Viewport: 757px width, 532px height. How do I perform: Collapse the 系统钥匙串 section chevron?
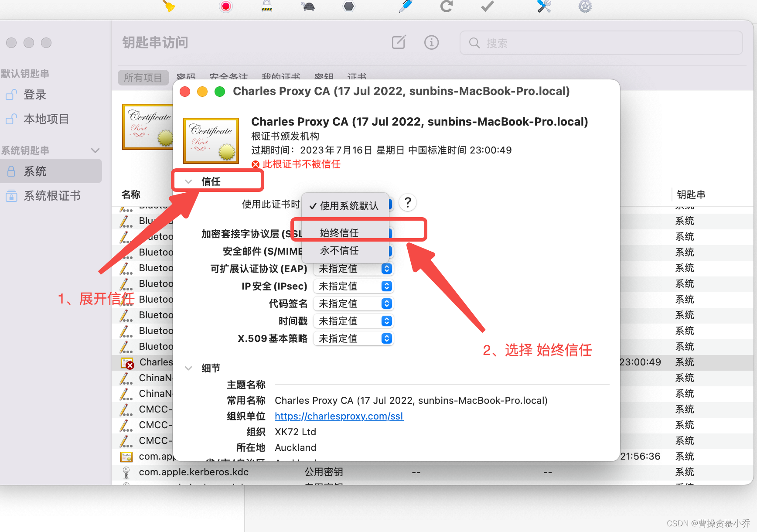pos(95,150)
